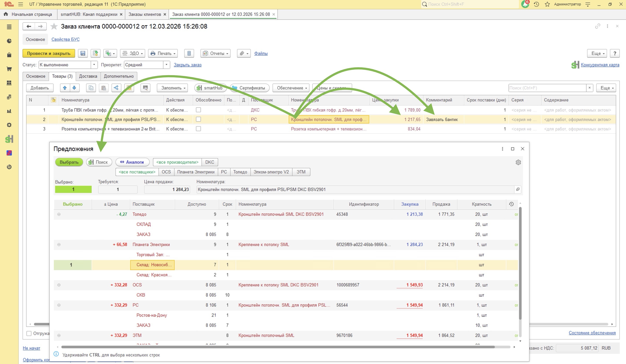Switch to Доставка tab
The width and height of the screenshot is (626, 364).
(x=88, y=76)
